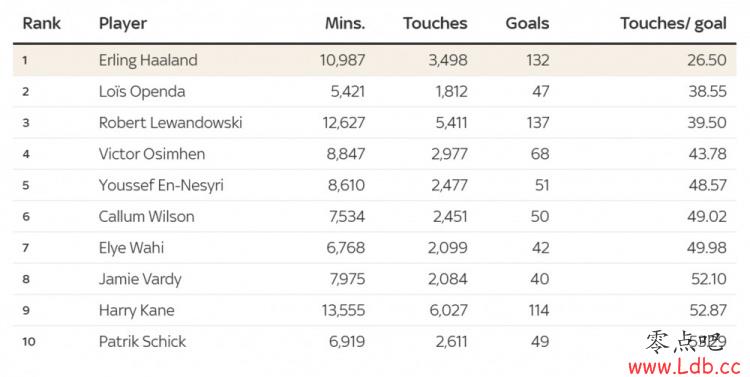Image resolution: width=750 pixels, height=377 pixels.
Task: Select the Mins. column header
Action: click(x=345, y=23)
